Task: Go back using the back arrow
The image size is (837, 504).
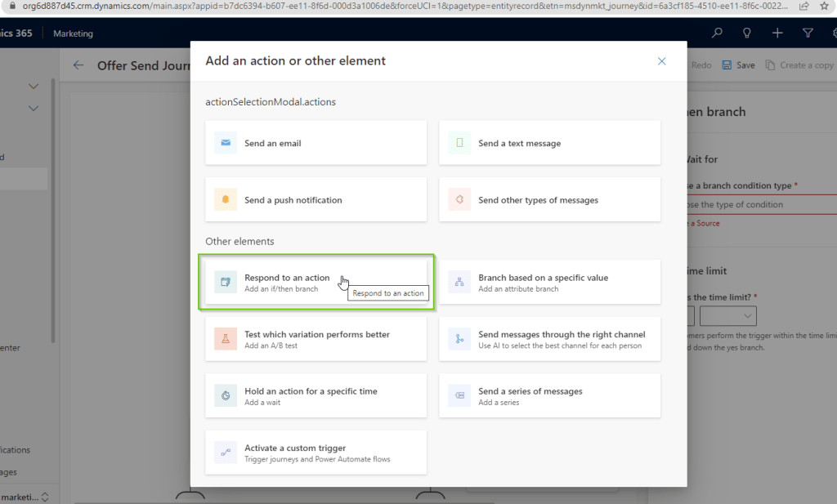Action: (78, 65)
